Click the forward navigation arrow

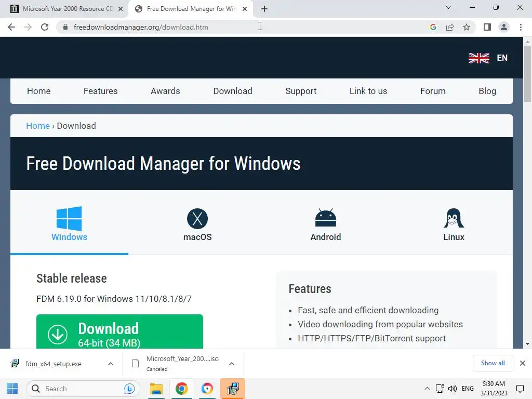28,27
